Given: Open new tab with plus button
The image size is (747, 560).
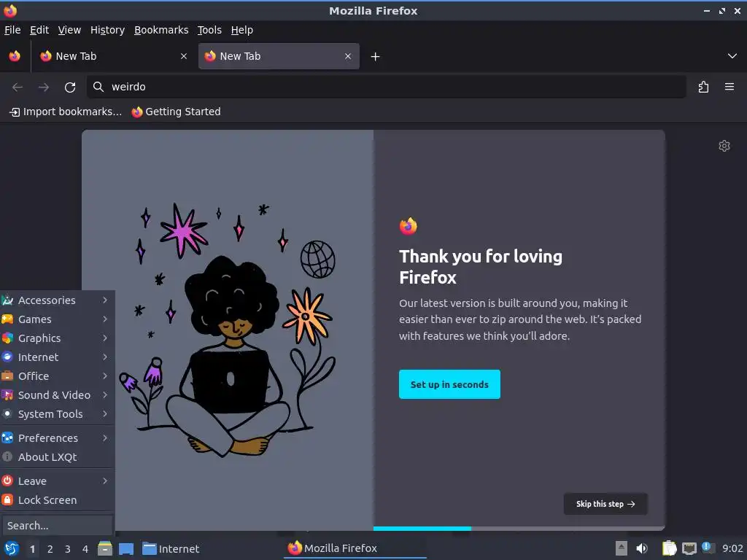Looking at the screenshot, I should pyautogui.click(x=376, y=57).
